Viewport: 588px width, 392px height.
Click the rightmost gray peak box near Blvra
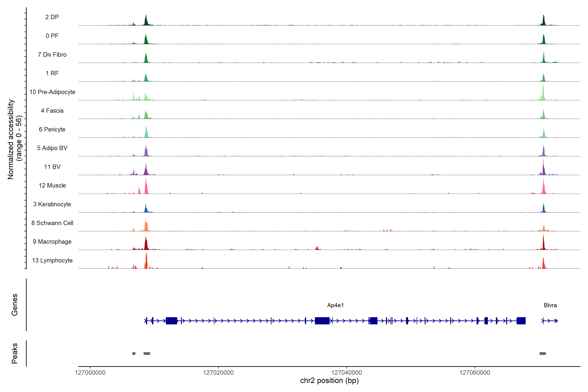tap(542, 353)
